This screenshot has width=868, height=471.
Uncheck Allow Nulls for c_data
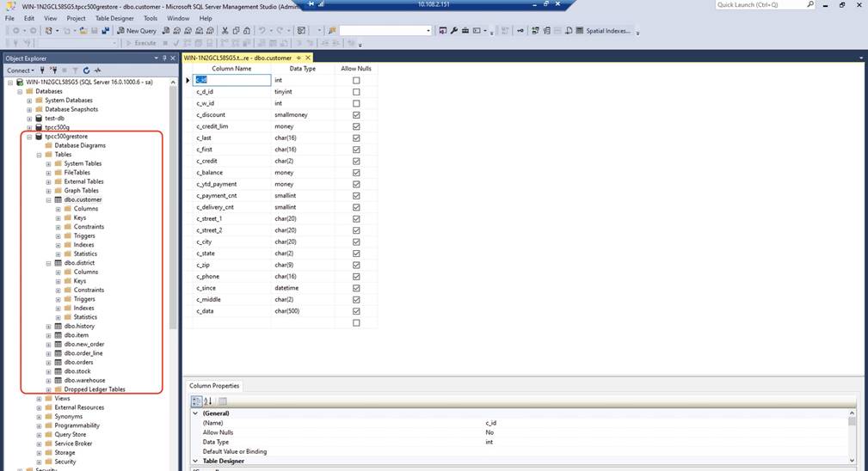coord(356,311)
